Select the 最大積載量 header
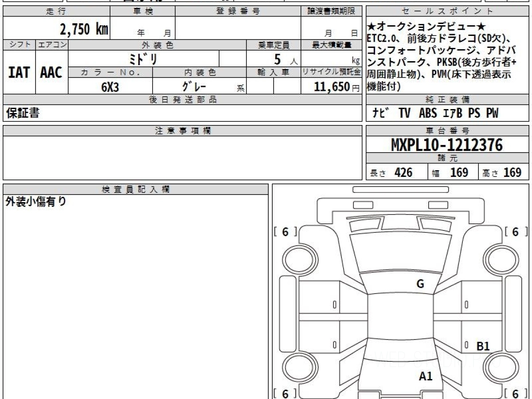The height and width of the screenshot is (399, 532). [332, 45]
